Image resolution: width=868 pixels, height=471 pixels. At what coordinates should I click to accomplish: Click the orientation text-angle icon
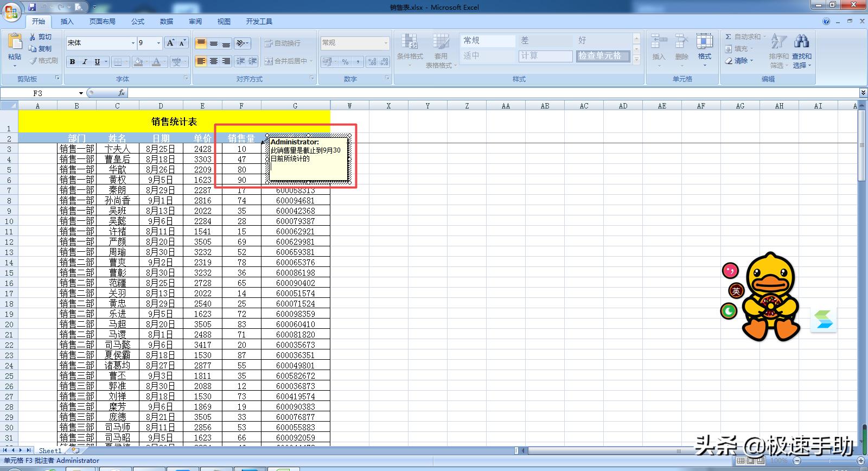(x=242, y=43)
